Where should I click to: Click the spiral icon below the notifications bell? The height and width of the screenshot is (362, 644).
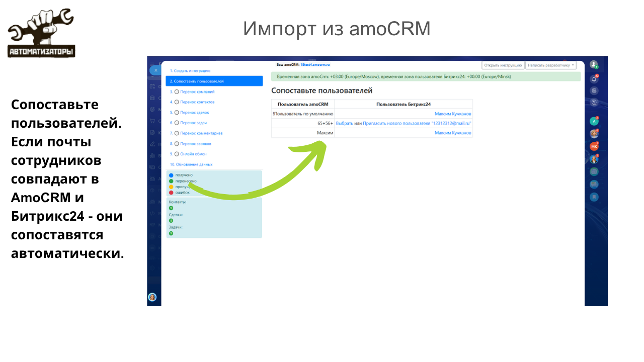coord(594,90)
